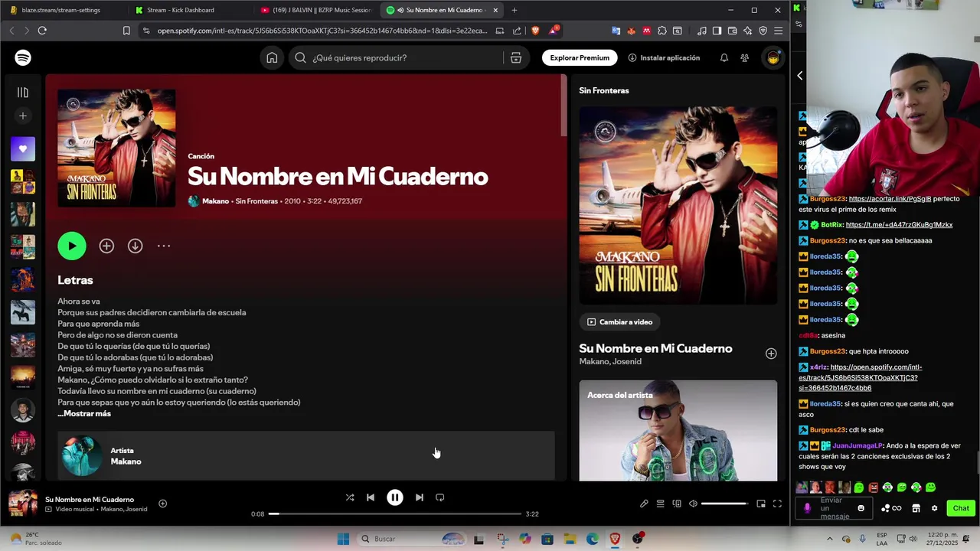
Task: Mute with the speaker icon
Action: pos(693,504)
